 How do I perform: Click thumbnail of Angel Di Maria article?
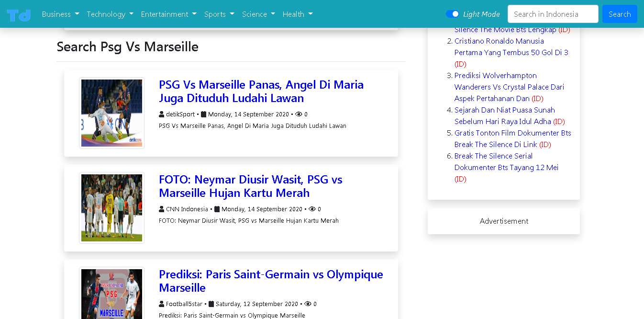click(x=111, y=113)
